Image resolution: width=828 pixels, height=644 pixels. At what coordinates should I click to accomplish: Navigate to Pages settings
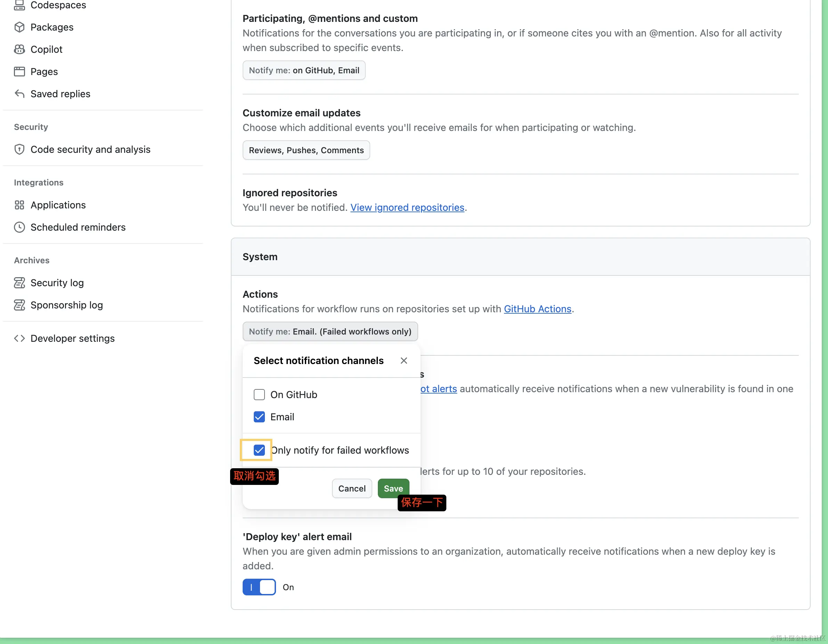pos(44,72)
